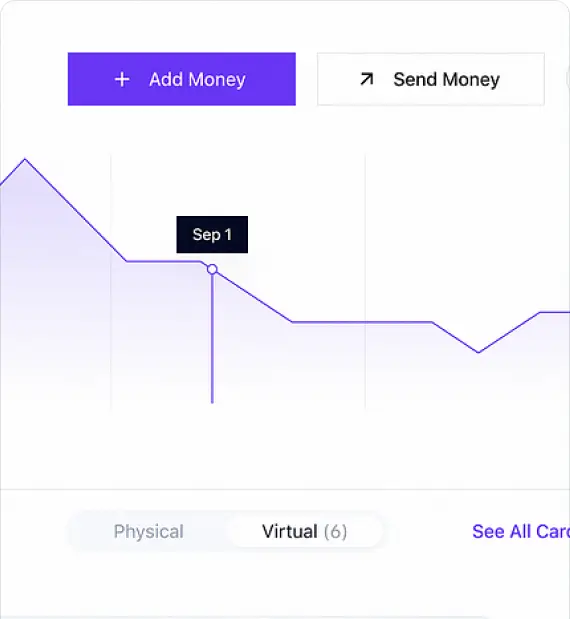
Task: Click the Sep 1 tooltip label
Action: pos(212,234)
